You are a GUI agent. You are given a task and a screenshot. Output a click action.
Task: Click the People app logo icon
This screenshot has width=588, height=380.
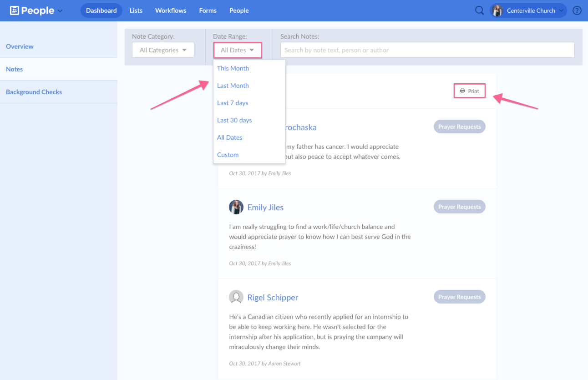click(x=15, y=10)
